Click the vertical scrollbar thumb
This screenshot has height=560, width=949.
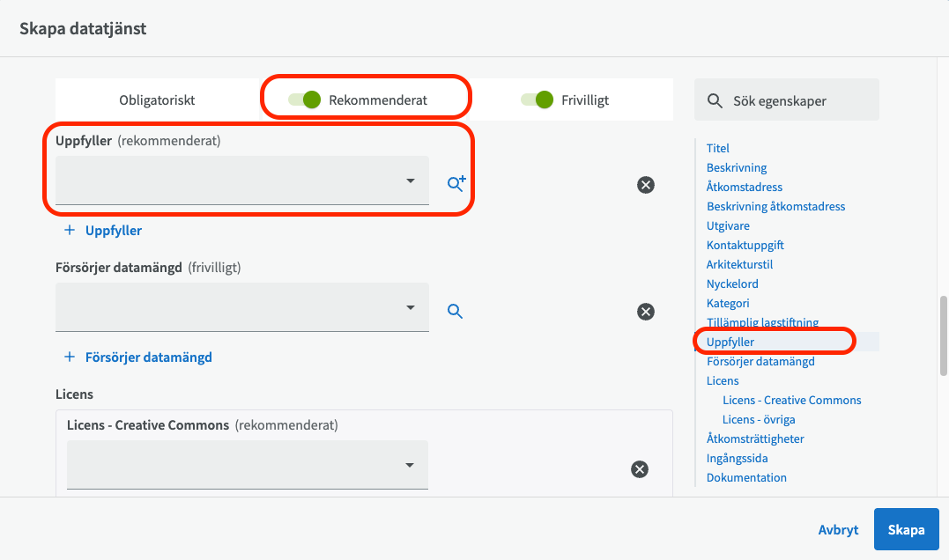point(943,335)
